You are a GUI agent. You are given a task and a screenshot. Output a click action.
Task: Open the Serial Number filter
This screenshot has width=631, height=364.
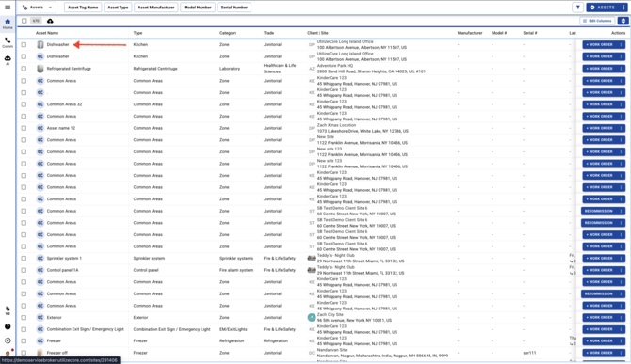pos(235,8)
